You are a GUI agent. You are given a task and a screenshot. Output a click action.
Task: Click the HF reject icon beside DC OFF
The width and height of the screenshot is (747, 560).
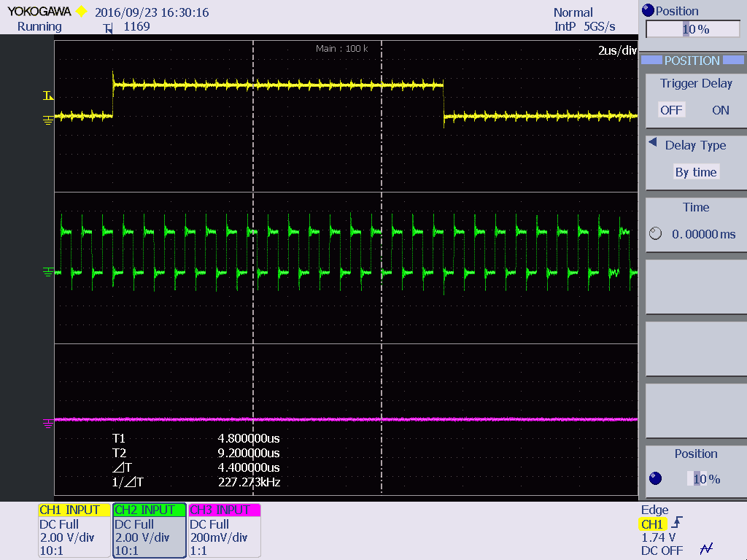click(x=706, y=549)
